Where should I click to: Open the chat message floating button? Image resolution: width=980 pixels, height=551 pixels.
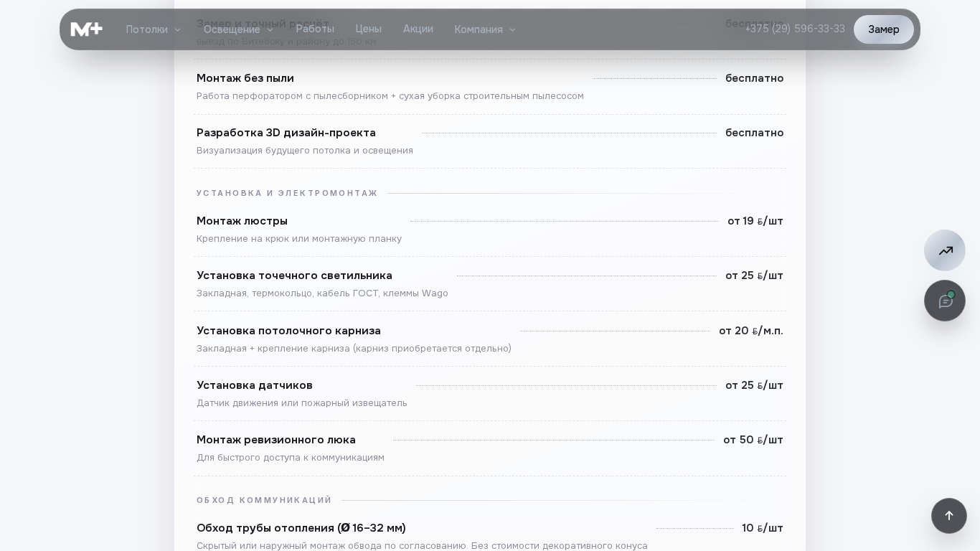(945, 301)
